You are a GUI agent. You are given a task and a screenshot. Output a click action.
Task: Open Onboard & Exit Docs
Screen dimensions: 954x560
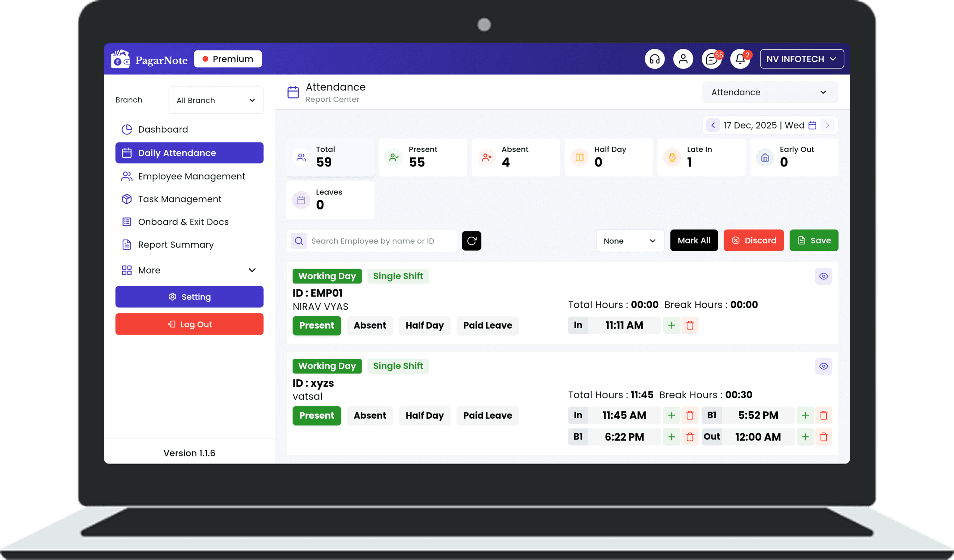[189, 222]
